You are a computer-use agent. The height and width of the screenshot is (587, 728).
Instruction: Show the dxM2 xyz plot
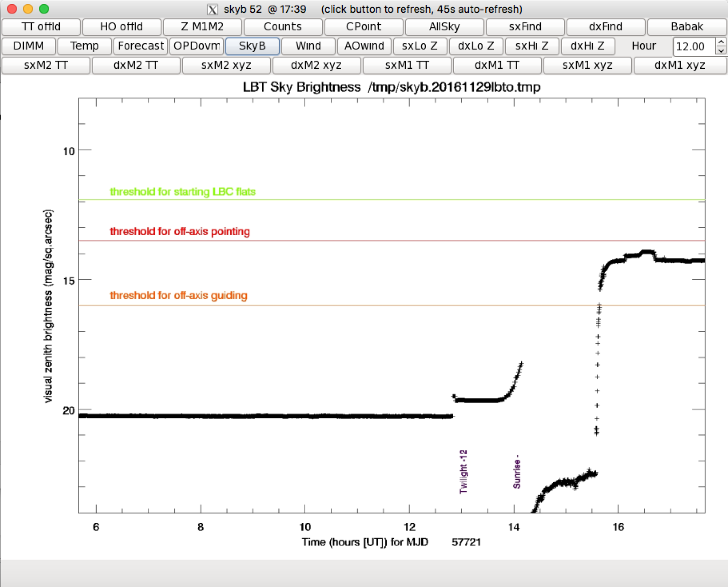[317, 65]
